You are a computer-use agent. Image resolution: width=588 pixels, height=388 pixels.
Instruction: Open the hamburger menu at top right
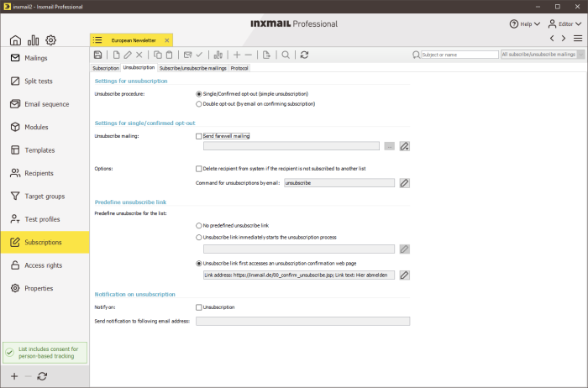click(578, 38)
